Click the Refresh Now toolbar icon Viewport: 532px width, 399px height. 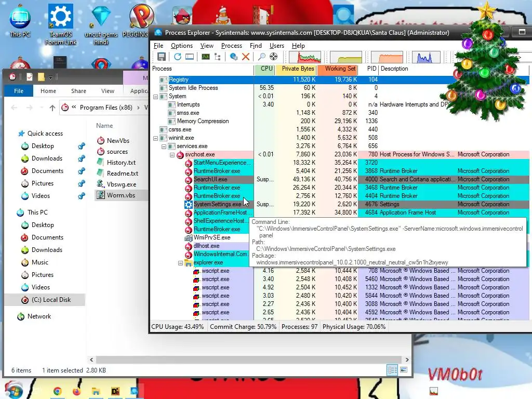[178, 57]
